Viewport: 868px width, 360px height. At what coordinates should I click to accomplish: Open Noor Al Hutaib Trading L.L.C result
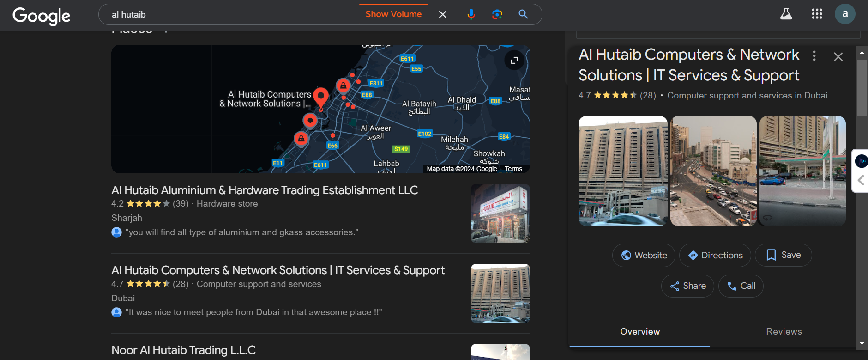point(183,350)
